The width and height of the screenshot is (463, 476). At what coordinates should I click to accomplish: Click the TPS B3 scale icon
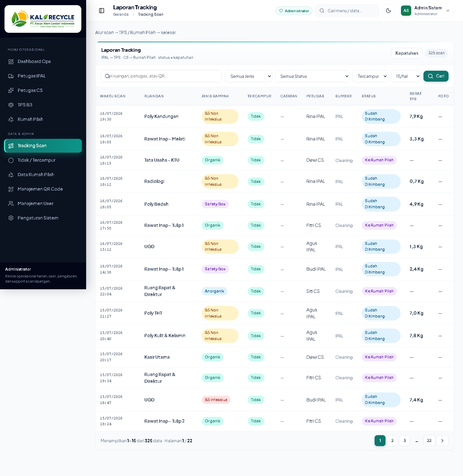[x=11, y=105]
